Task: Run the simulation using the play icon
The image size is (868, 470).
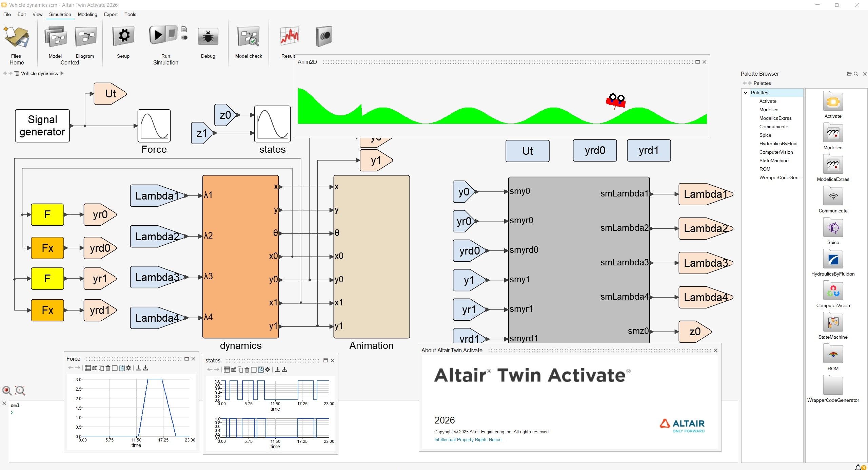Action: (x=158, y=36)
